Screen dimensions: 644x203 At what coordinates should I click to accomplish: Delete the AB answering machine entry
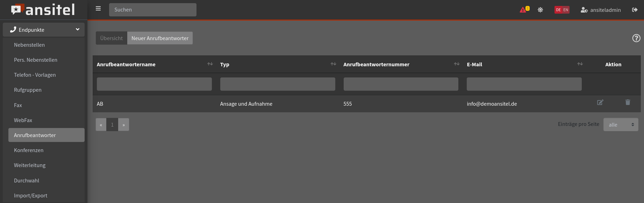(x=628, y=103)
